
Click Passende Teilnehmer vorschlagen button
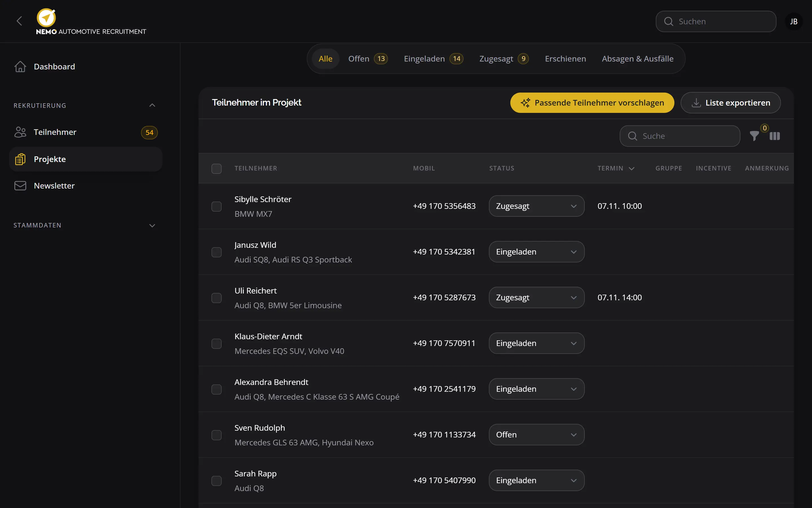(592, 103)
